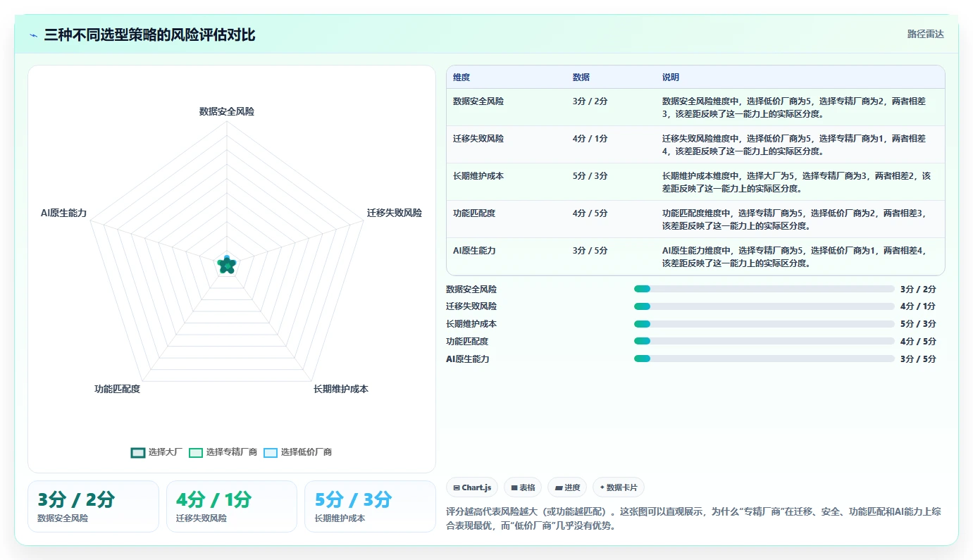973x560 pixels.
Task: Click 3分 / 5分 value beside AI原生能力 bar
Action: pyautogui.click(x=918, y=359)
